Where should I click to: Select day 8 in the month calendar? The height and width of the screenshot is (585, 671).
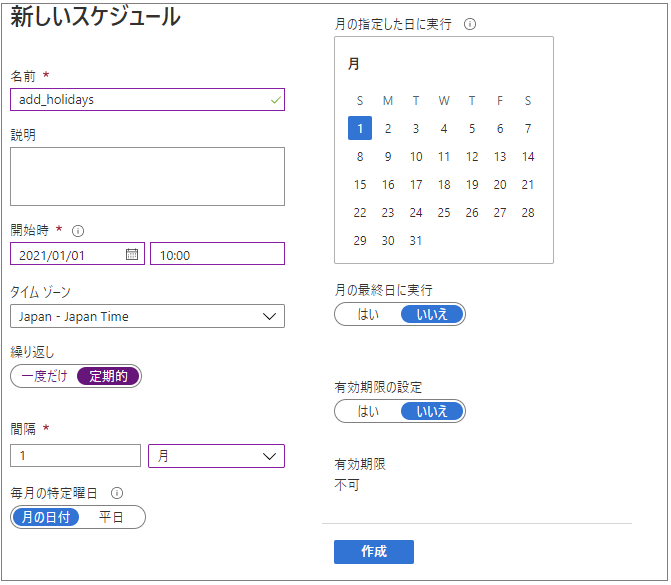coord(360,156)
